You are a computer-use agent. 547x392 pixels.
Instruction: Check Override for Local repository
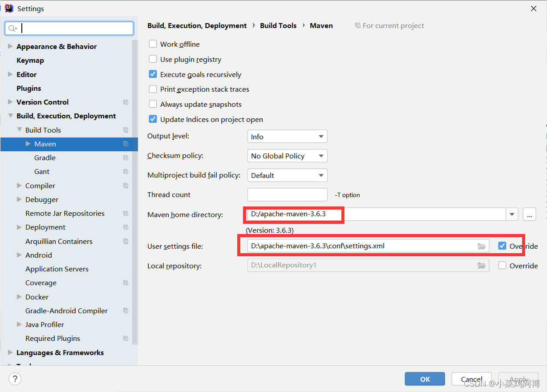click(x=502, y=266)
